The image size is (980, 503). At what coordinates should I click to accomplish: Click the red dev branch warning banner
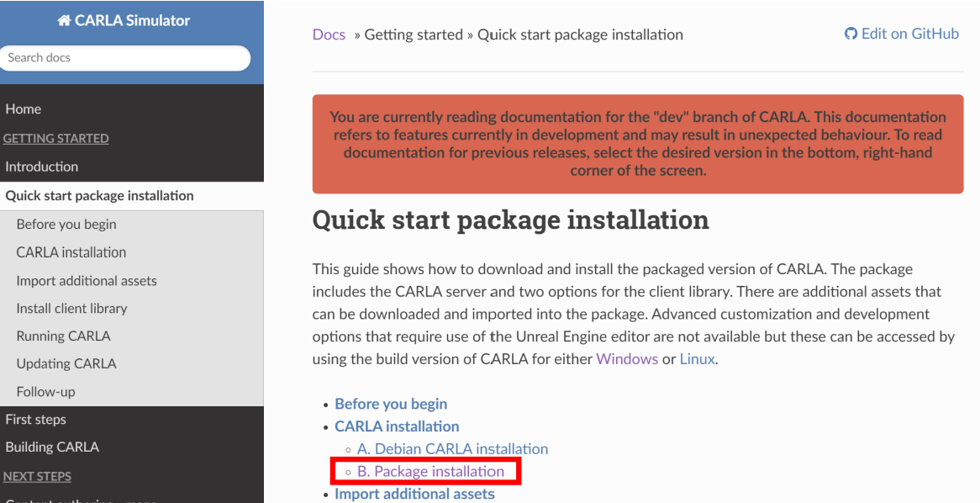coord(638,144)
